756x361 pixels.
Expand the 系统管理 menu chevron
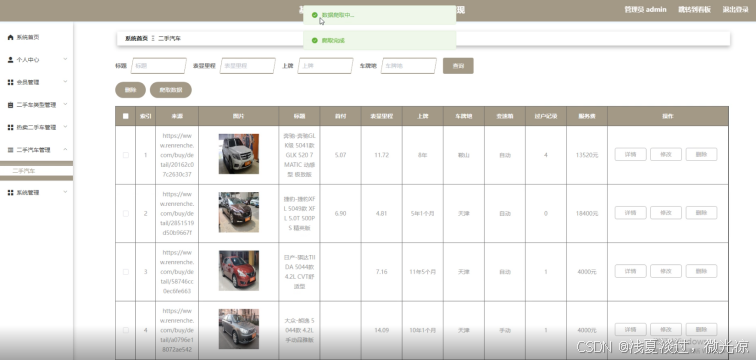66,192
